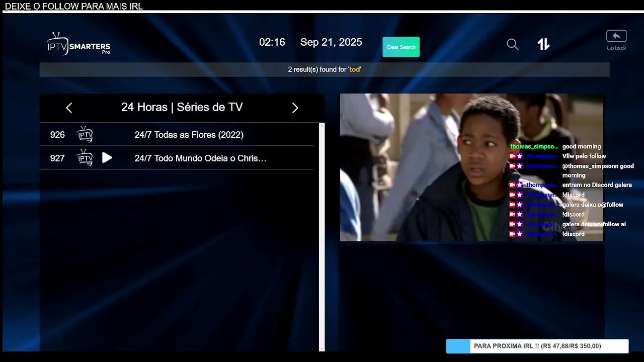Click channel logo icon on row 926

[85, 134]
